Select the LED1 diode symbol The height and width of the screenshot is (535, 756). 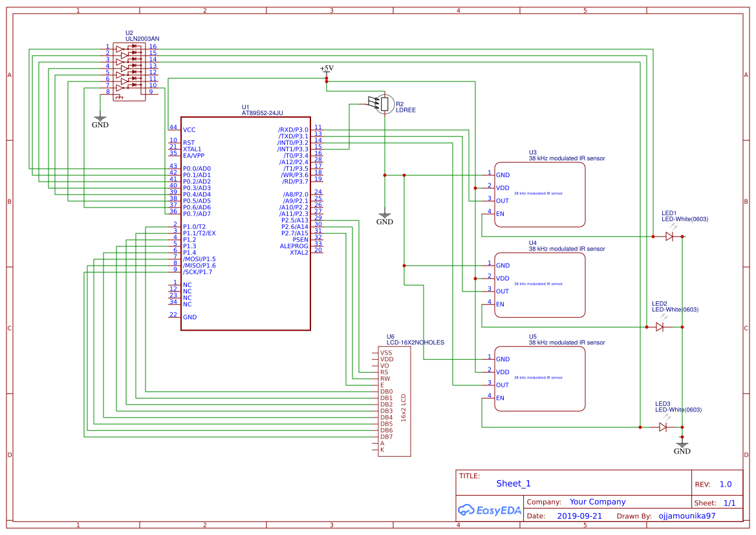669,236
